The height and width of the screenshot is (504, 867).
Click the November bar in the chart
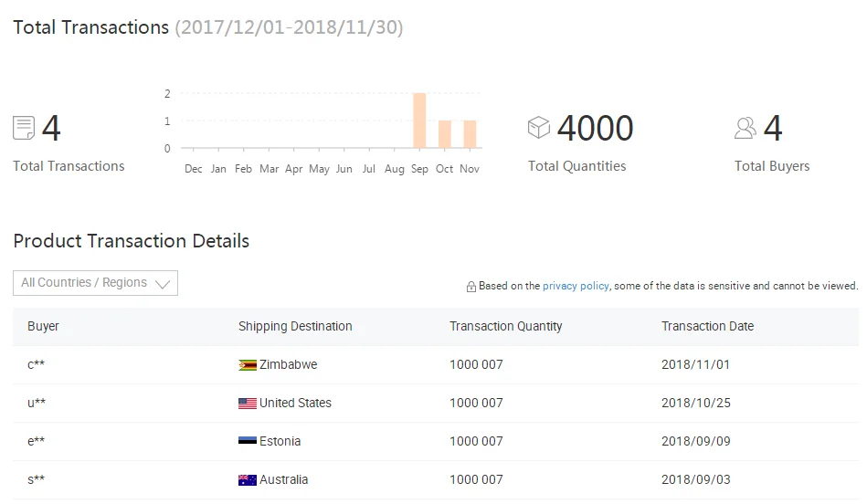(470, 134)
